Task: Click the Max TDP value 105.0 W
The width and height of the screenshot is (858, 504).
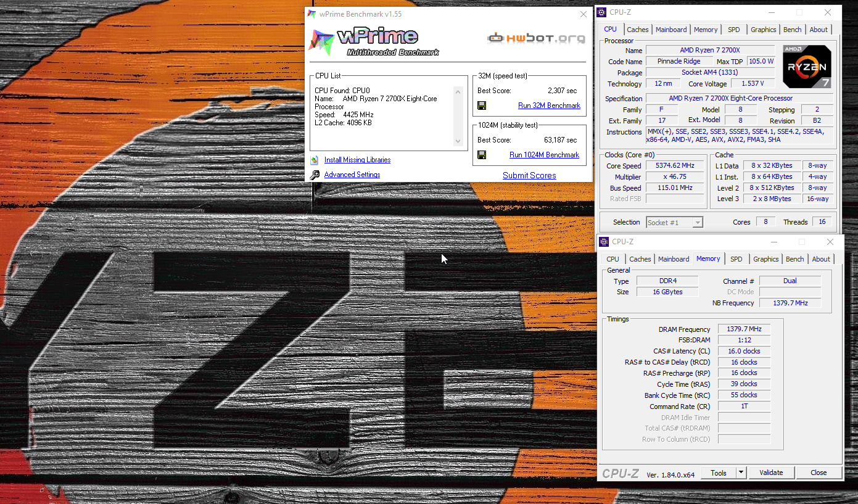Action: [x=761, y=61]
